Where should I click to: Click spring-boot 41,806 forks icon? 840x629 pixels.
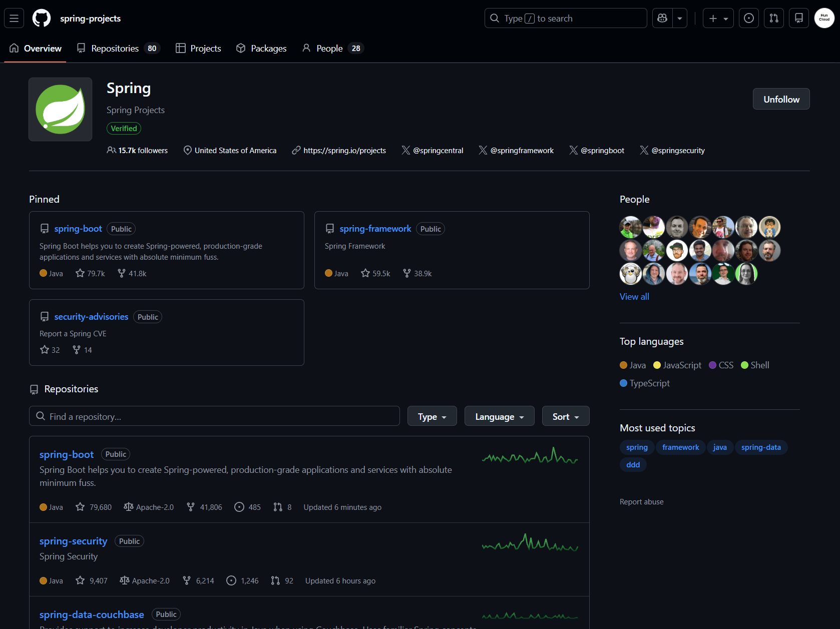(191, 507)
